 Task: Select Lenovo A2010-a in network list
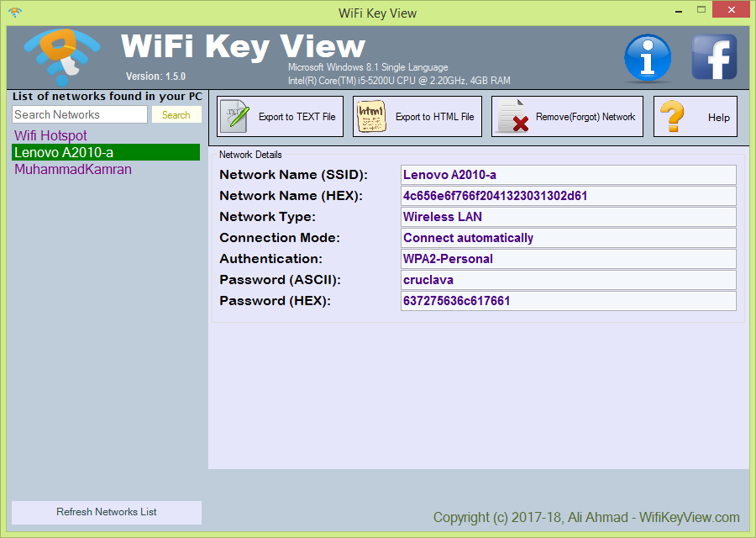(106, 152)
